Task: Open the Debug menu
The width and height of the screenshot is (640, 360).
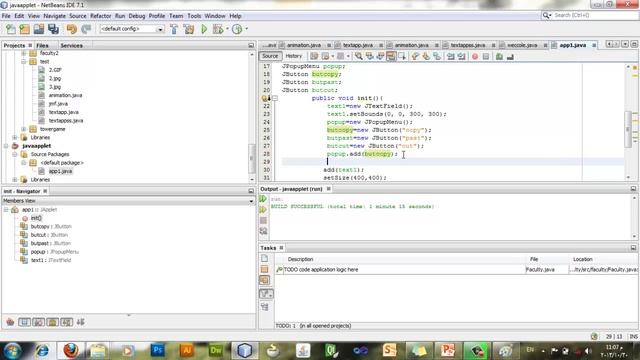Action: (x=137, y=16)
